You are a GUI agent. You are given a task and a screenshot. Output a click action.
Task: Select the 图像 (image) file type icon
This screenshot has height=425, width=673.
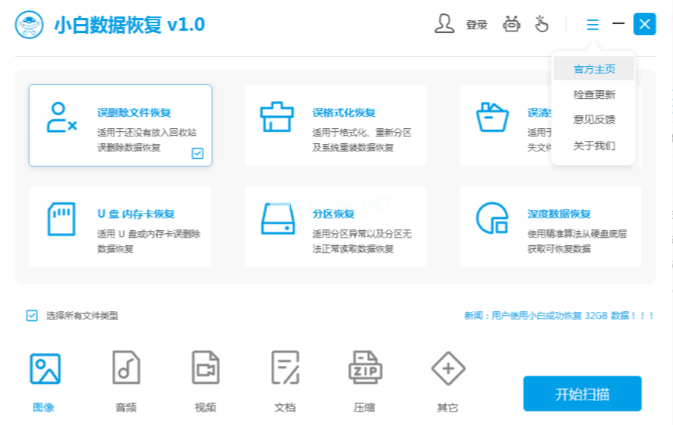[x=45, y=370]
